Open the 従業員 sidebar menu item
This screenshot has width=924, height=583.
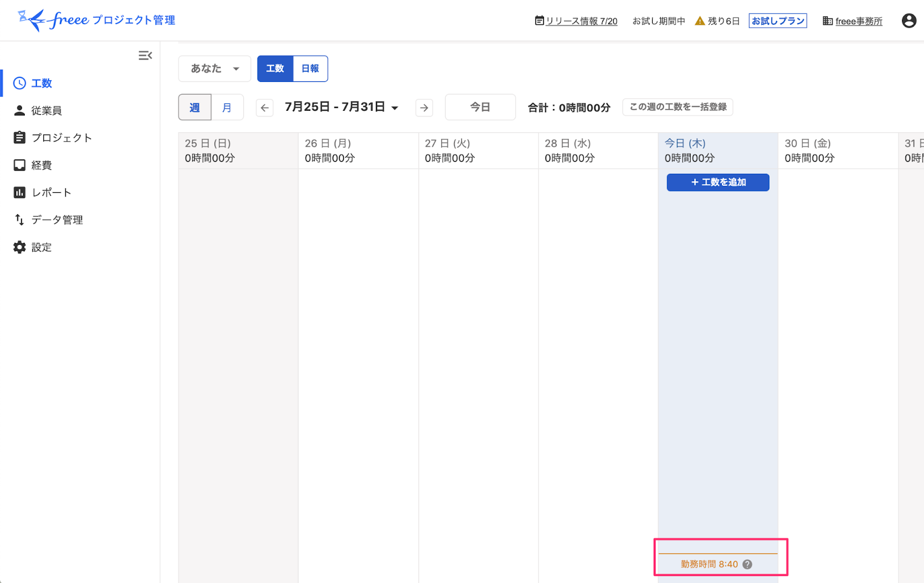click(80, 110)
